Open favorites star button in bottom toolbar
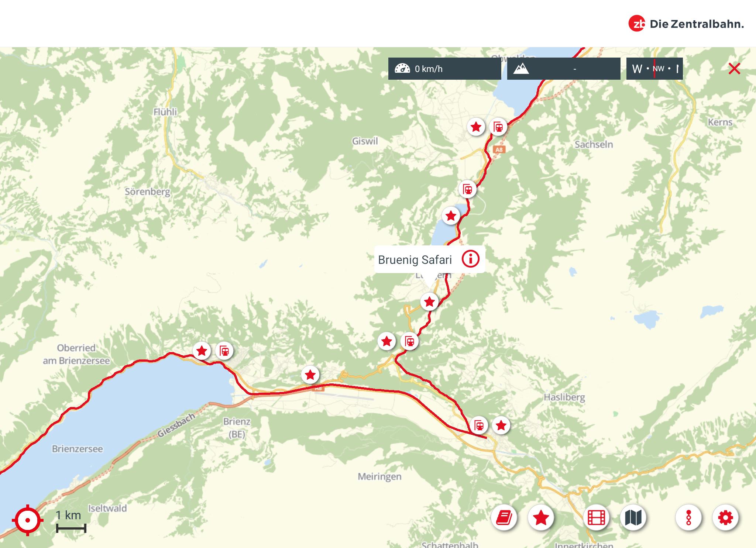This screenshot has width=756, height=548. (x=541, y=518)
